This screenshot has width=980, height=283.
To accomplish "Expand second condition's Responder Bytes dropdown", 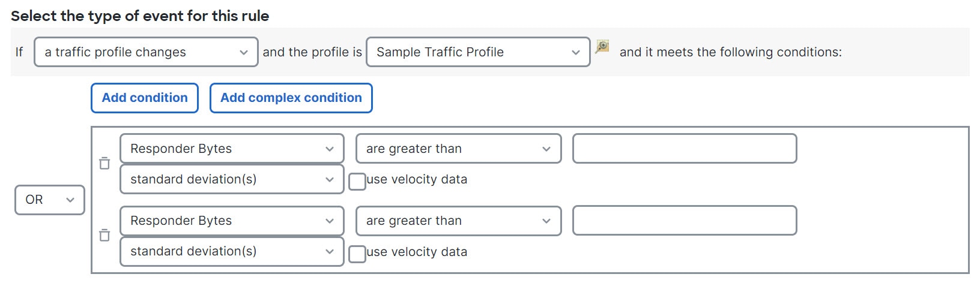I will (x=232, y=221).
